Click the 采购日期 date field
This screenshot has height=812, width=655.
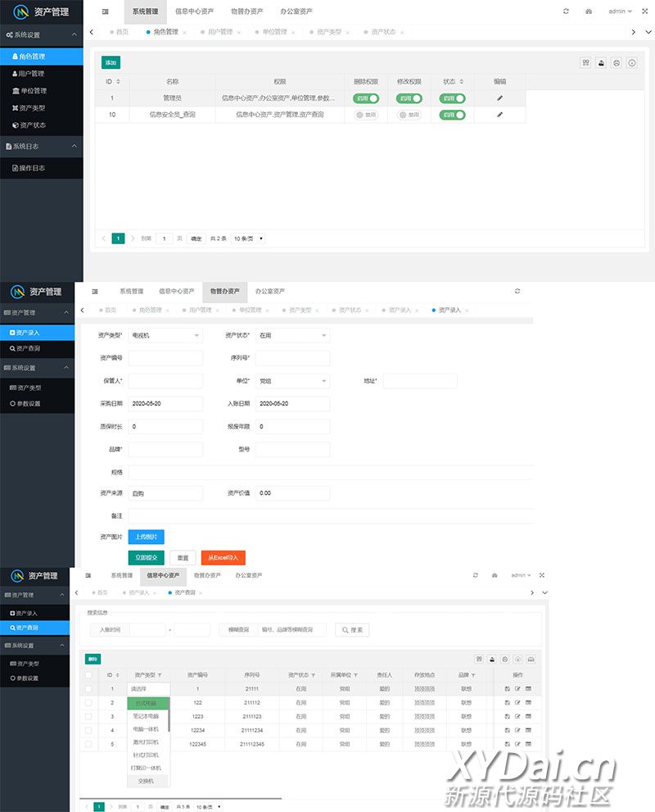(x=165, y=403)
